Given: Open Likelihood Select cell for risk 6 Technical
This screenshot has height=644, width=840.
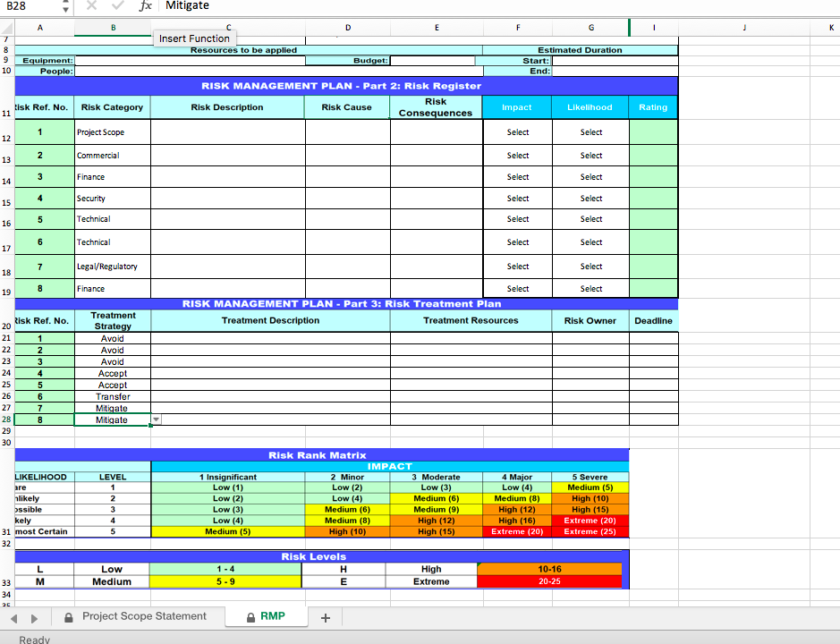Looking at the screenshot, I should [591, 242].
